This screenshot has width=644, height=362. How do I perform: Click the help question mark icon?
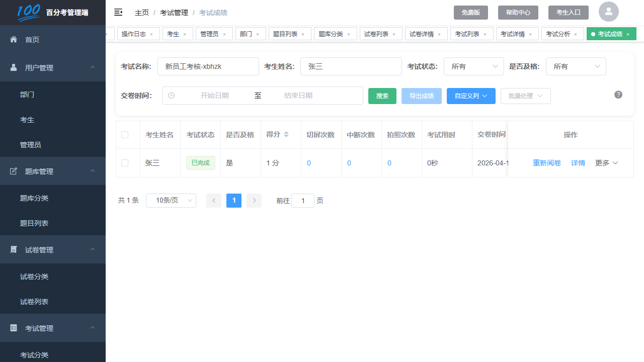pyautogui.click(x=618, y=95)
